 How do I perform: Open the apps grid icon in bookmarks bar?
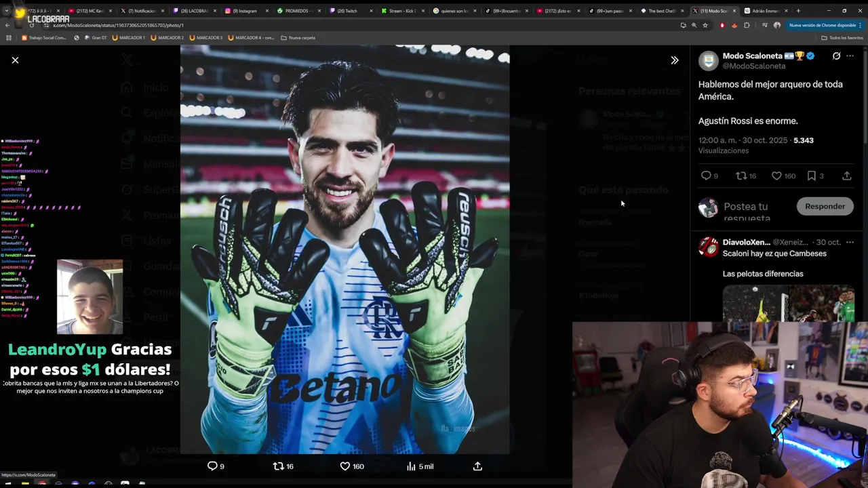[x=9, y=37]
